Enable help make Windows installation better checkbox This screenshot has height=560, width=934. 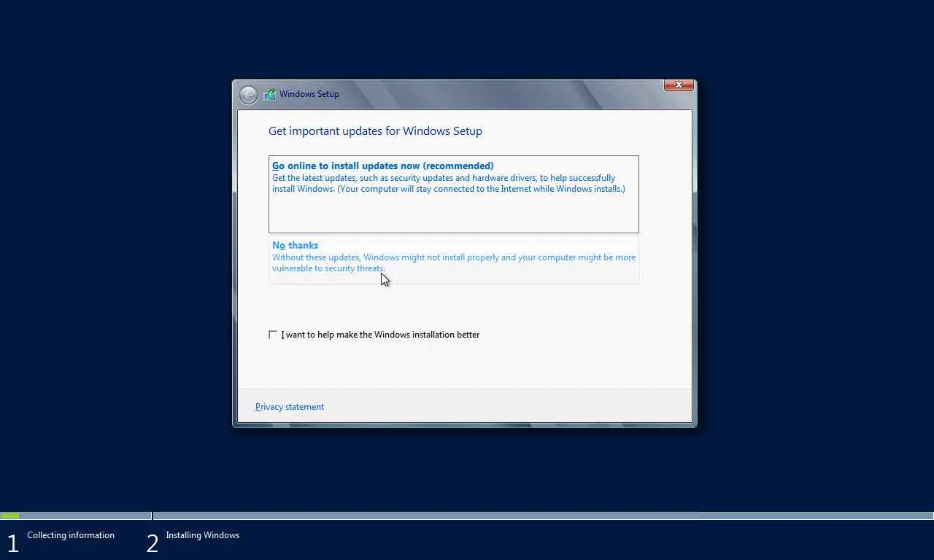tap(273, 335)
